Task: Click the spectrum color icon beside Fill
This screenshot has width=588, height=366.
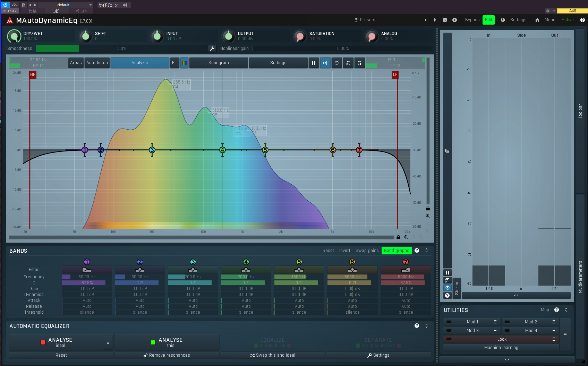Action: (x=184, y=63)
